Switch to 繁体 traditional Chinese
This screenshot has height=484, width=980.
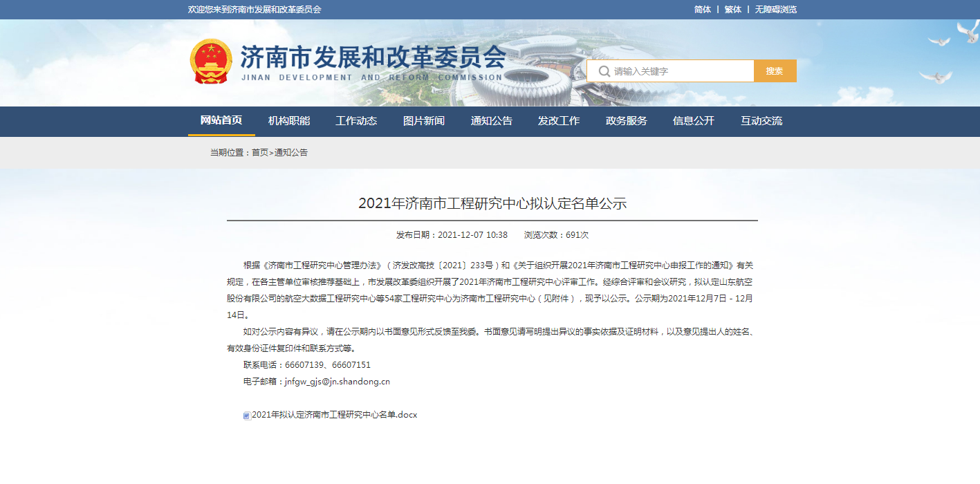pyautogui.click(x=733, y=10)
